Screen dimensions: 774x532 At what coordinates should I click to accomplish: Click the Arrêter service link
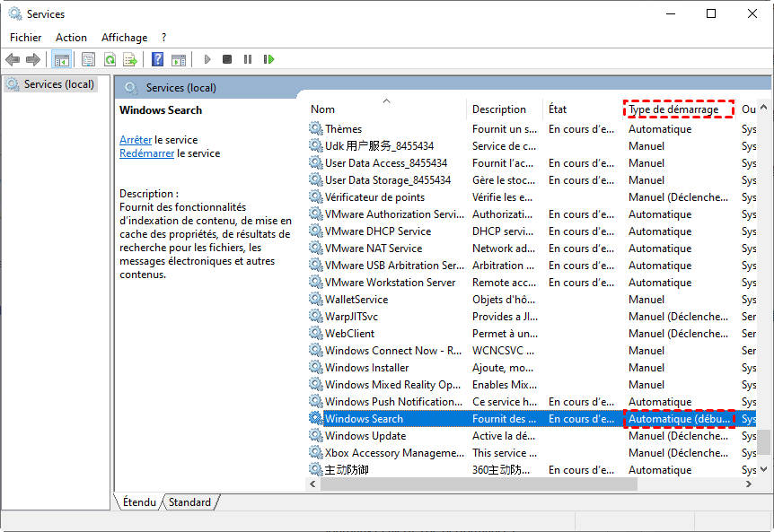136,140
